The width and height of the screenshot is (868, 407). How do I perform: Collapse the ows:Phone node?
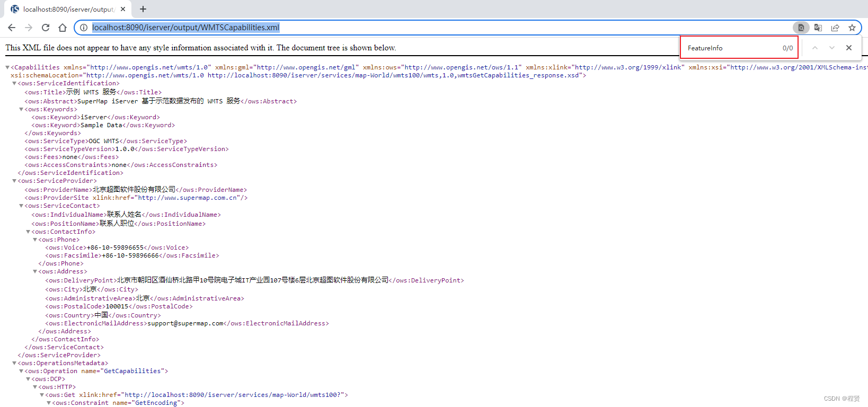(x=35, y=240)
